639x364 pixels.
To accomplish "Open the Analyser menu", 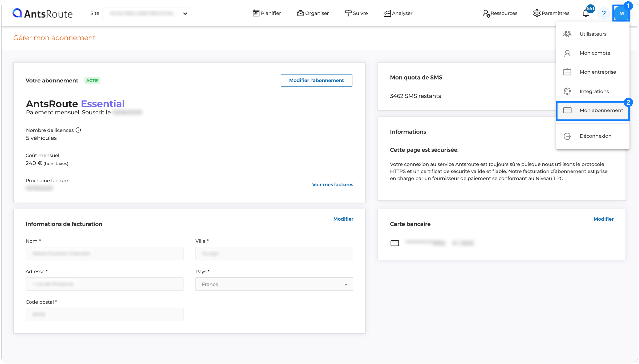I will (x=398, y=13).
